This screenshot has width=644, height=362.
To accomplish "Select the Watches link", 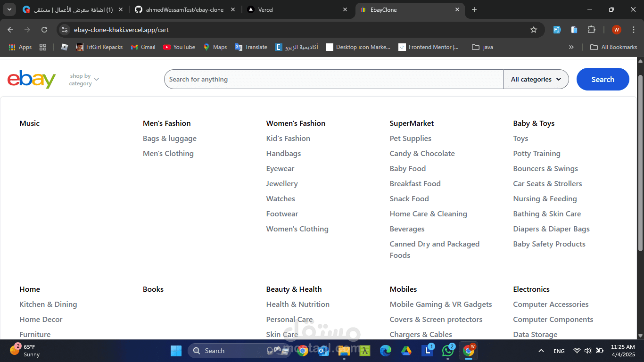I will point(281,199).
